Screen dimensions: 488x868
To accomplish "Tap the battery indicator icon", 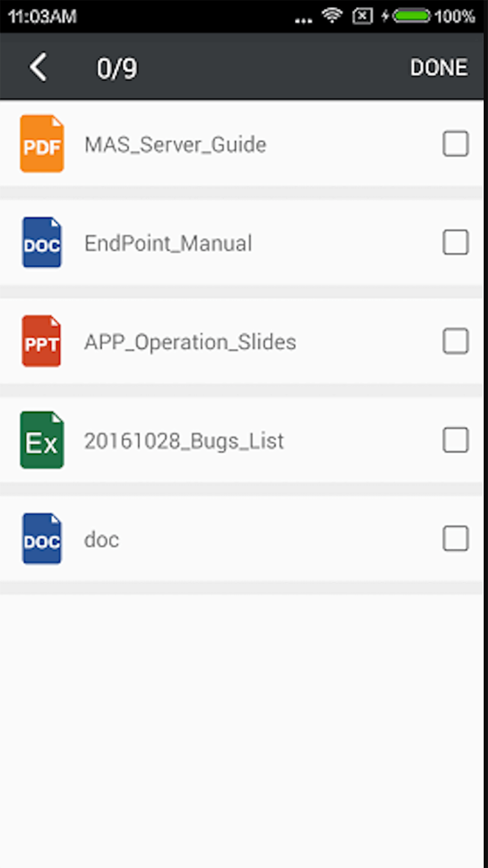I will pos(411,16).
